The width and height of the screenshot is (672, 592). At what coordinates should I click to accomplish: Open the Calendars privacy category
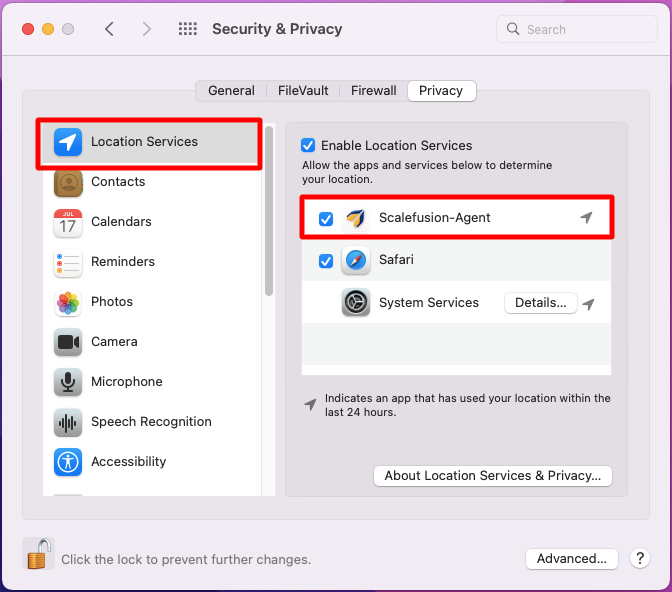click(121, 222)
